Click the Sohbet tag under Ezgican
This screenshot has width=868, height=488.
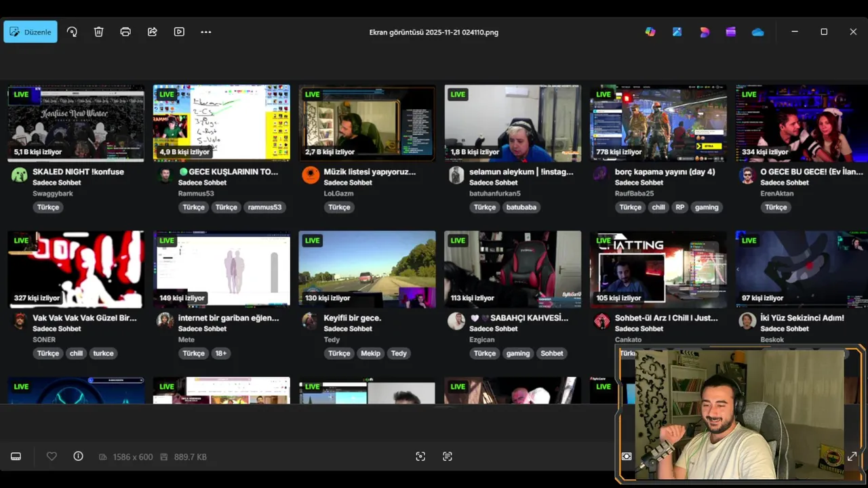(x=552, y=354)
